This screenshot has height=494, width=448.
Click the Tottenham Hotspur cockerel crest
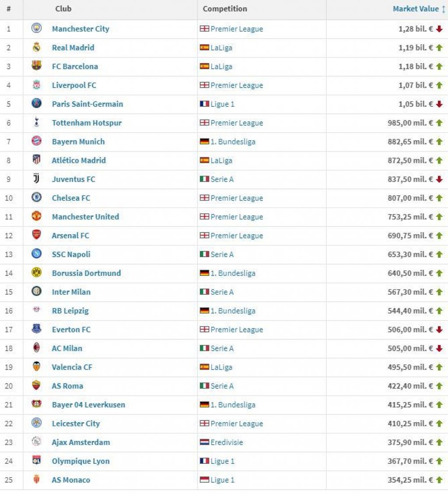pos(36,122)
